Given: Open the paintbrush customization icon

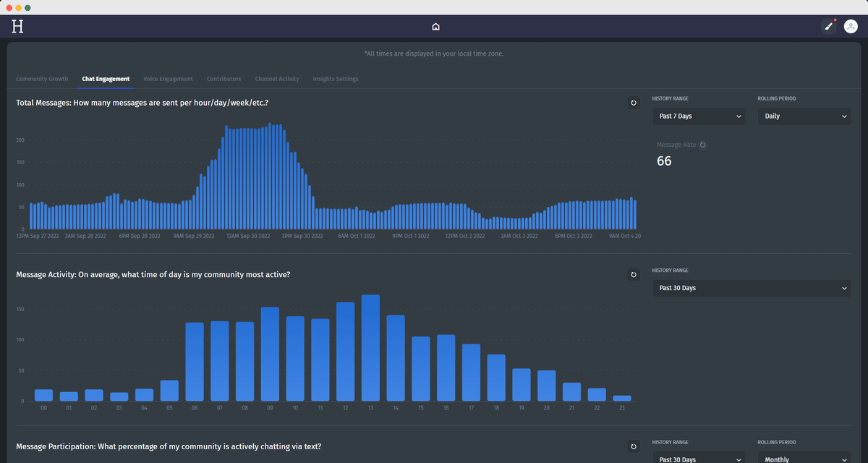Looking at the screenshot, I should (x=829, y=27).
